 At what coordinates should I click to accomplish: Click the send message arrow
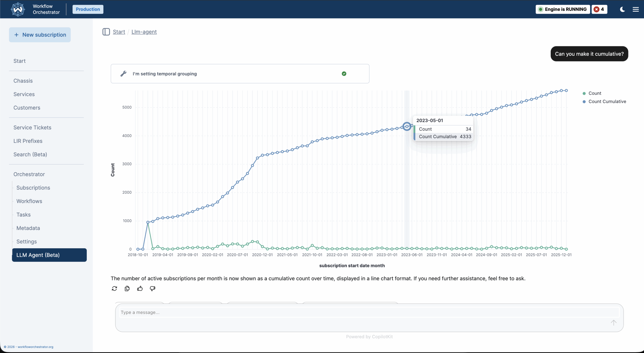click(613, 323)
